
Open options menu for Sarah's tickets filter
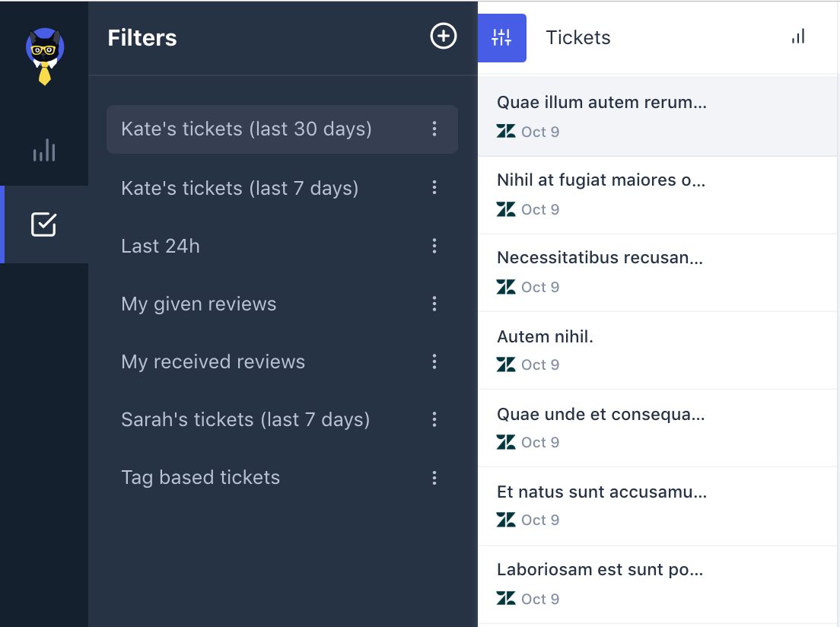pyautogui.click(x=434, y=419)
